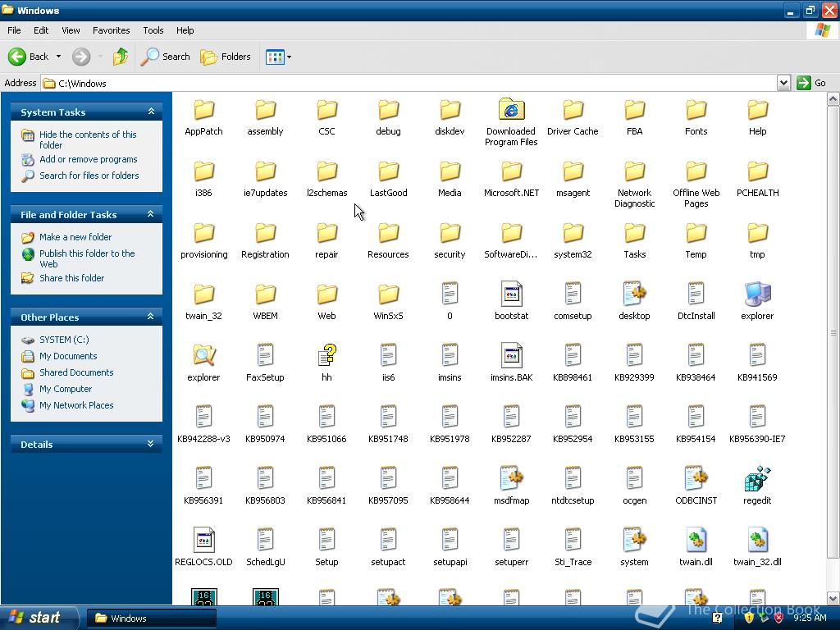Click the scrollbar down arrow

tap(833, 598)
